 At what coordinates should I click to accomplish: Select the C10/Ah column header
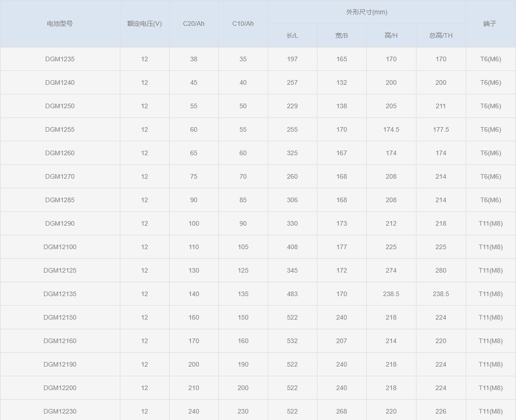point(243,23)
